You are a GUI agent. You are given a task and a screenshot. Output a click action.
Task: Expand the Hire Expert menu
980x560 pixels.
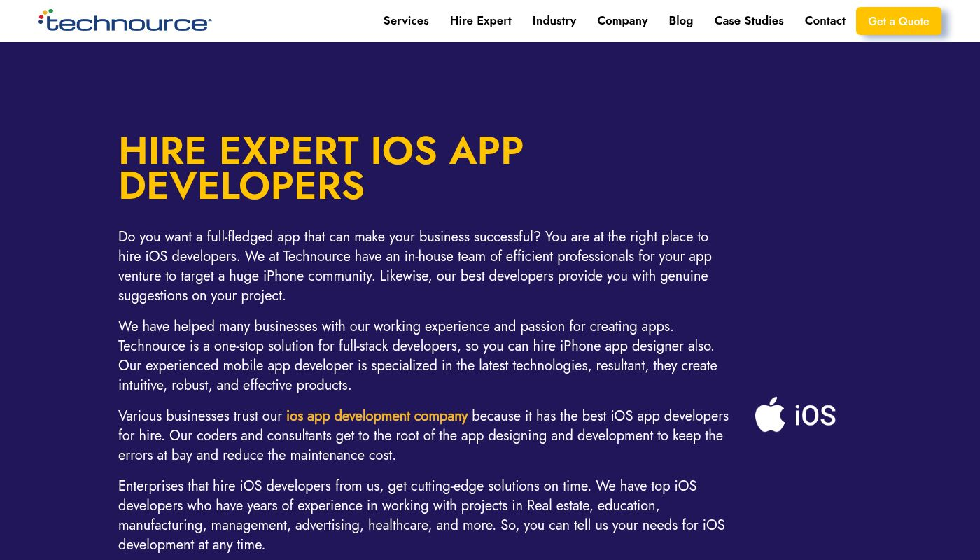[x=480, y=21]
